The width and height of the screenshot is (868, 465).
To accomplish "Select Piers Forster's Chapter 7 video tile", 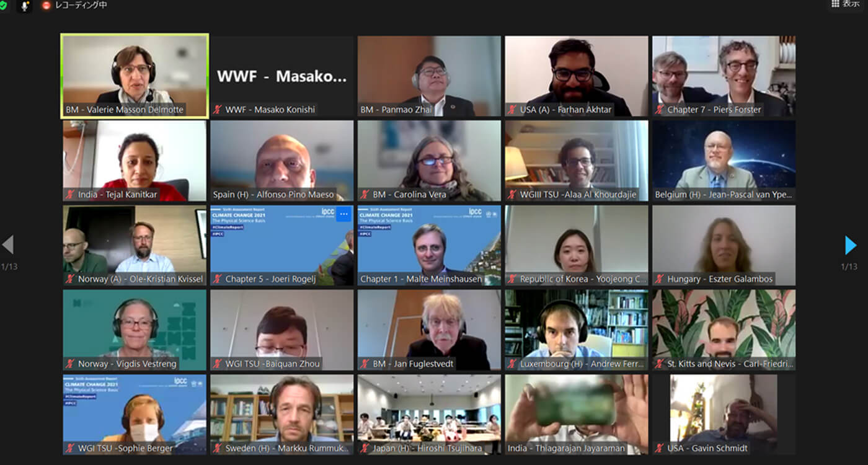I will tap(724, 76).
